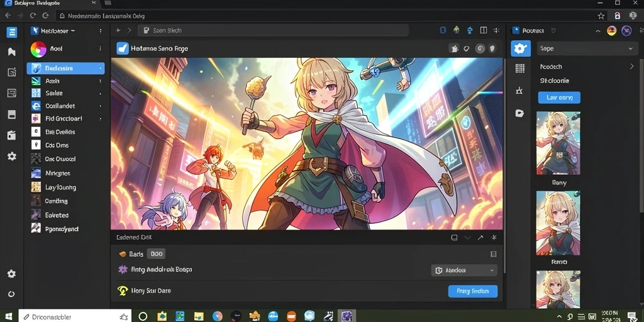Click the star icon in Ledened Dnk bar

[x=494, y=237]
